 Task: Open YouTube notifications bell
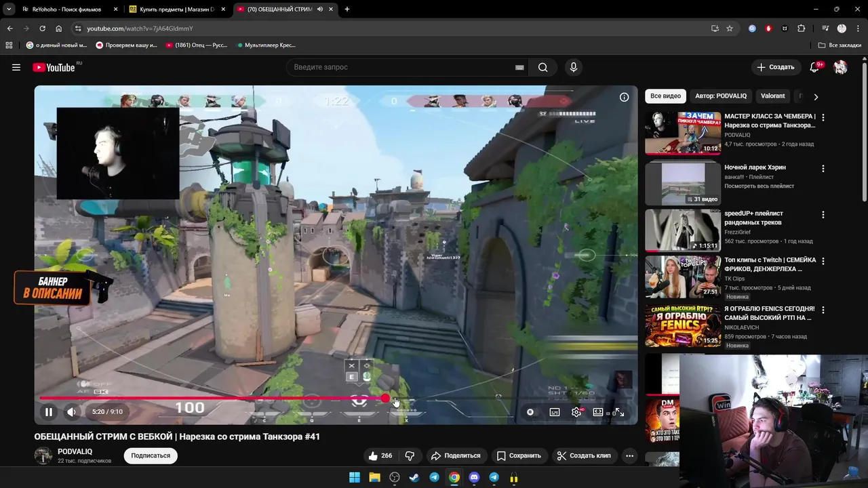[x=815, y=67]
